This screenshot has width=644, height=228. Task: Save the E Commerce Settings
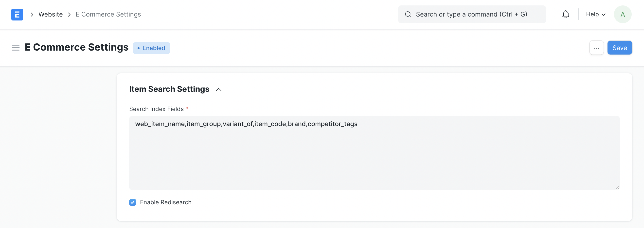click(619, 48)
